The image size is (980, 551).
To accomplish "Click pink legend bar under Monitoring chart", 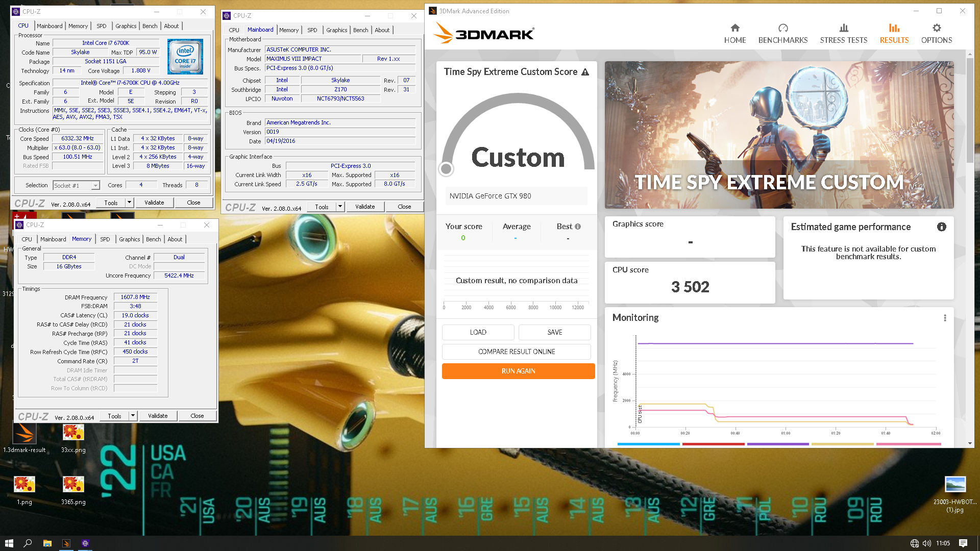I will (909, 444).
